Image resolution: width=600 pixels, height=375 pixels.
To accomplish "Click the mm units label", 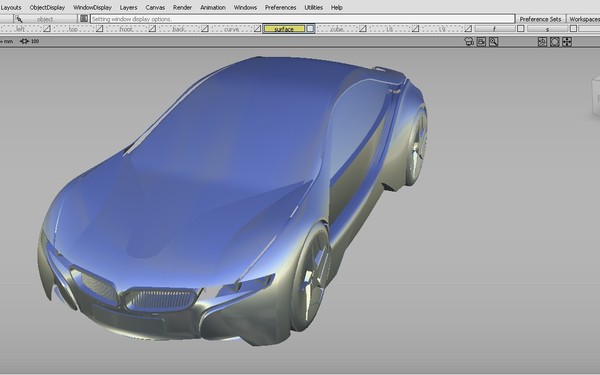I will coord(8,41).
